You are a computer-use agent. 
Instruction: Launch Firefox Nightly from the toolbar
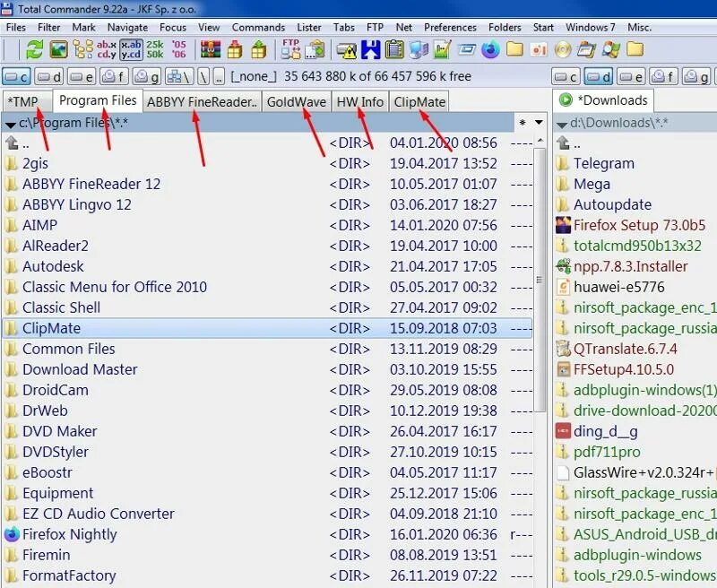click(490, 49)
